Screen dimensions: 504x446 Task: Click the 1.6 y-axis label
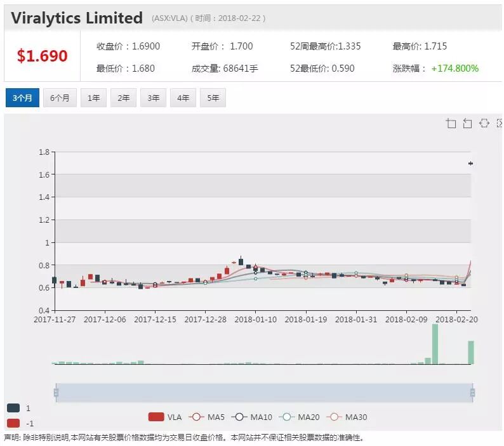point(44,174)
